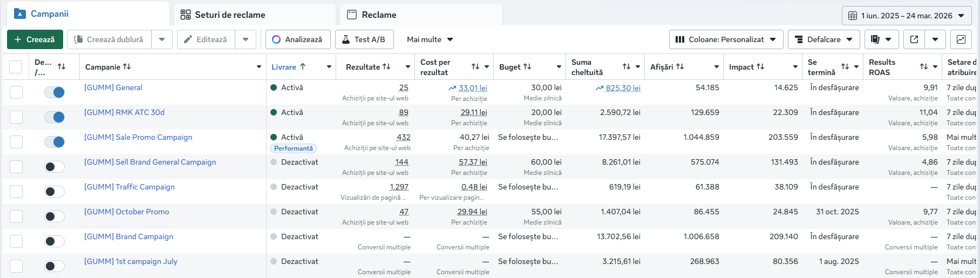The height and width of the screenshot is (278, 980).
Task: Click the Editează pencil button
Action: coord(206,39)
